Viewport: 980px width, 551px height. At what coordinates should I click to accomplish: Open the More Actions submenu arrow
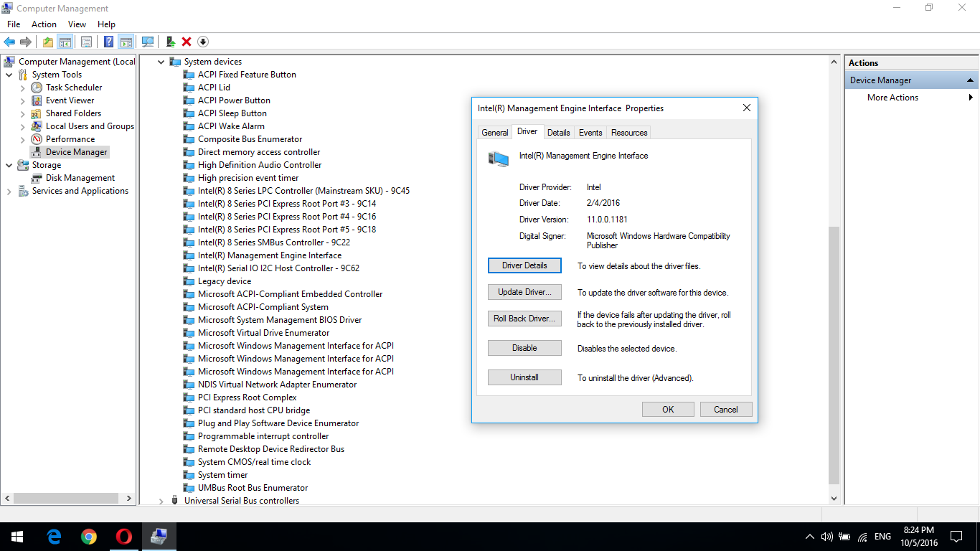coord(971,98)
